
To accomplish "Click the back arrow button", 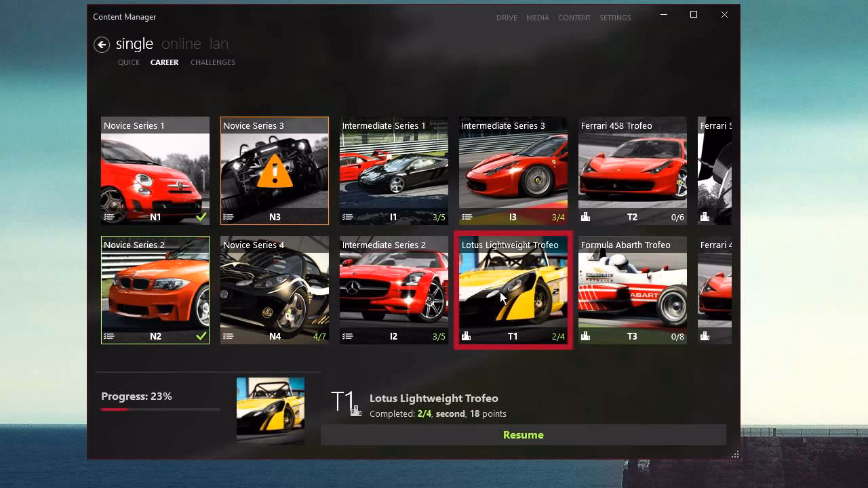I will (x=102, y=45).
